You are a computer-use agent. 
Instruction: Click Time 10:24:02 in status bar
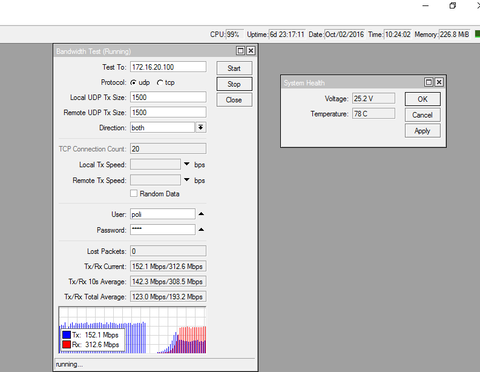coord(397,34)
